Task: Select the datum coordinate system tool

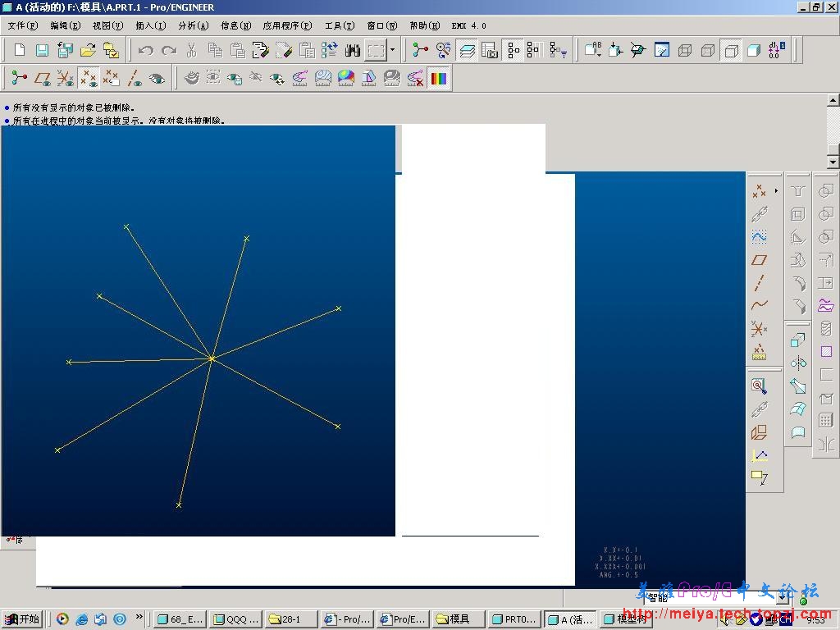Action: coord(759,328)
